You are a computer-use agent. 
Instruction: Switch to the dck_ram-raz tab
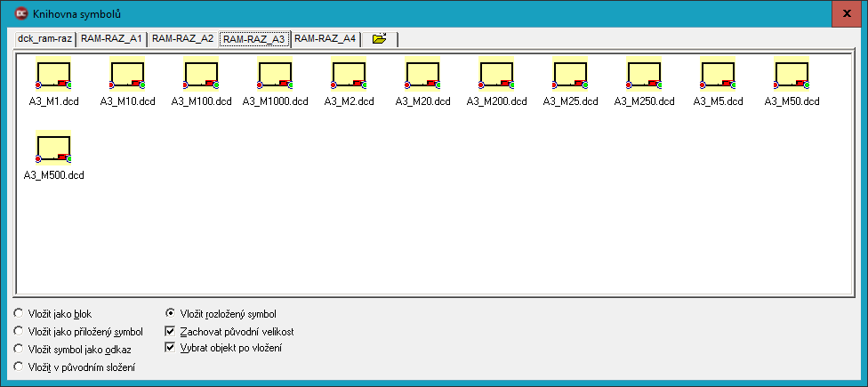point(44,39)
